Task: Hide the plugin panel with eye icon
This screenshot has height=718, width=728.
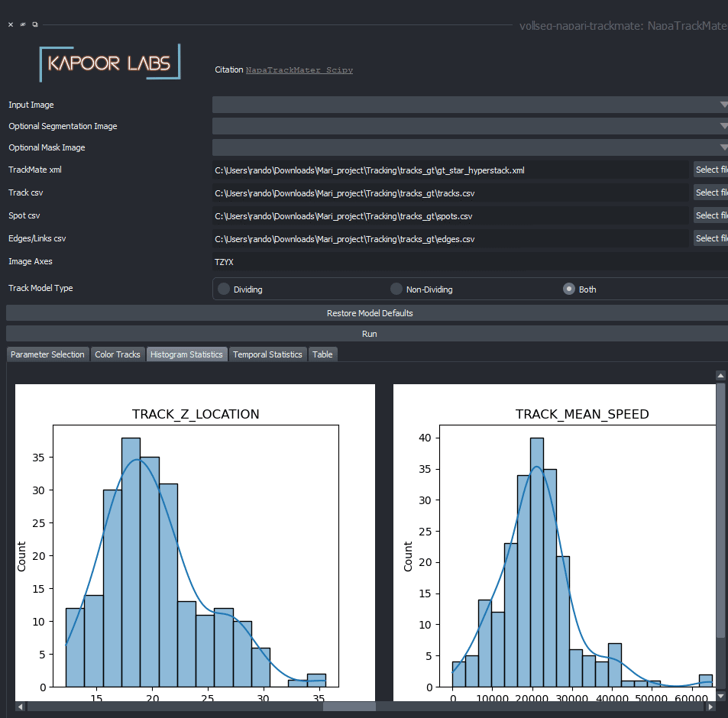Action: click(23, 24)
